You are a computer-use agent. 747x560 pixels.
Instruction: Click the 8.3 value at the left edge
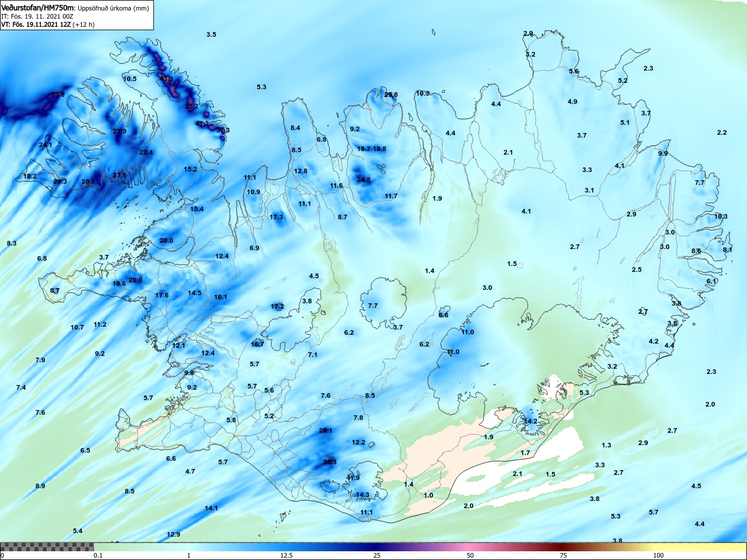coord(12,243)
